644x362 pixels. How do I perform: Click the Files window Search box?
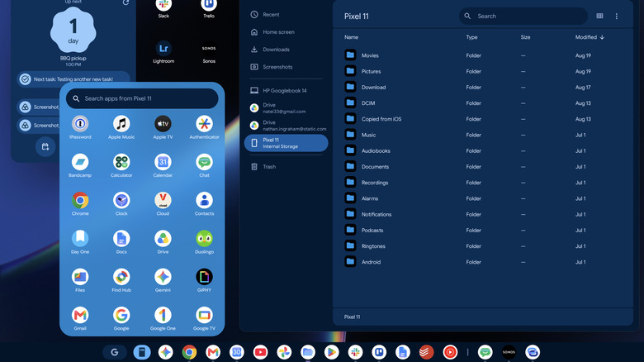pyautogui.click(x=523, y=16)
